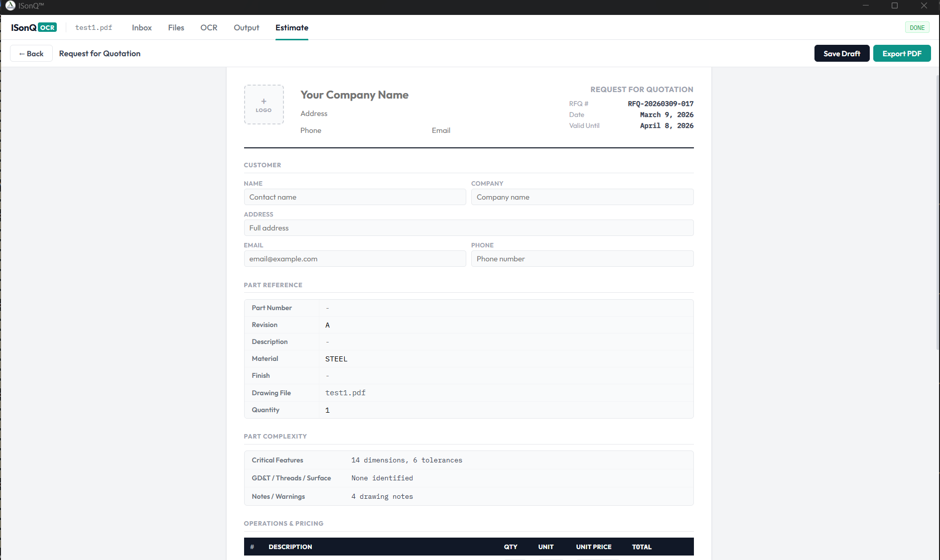The width and height of the screenshot is (940, 560).
Task: Click the ISonQ app icon in title bar
Action: coord(10,5)
